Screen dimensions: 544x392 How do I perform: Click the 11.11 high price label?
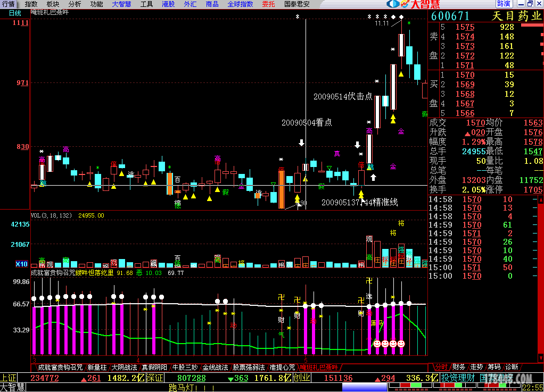382,23
